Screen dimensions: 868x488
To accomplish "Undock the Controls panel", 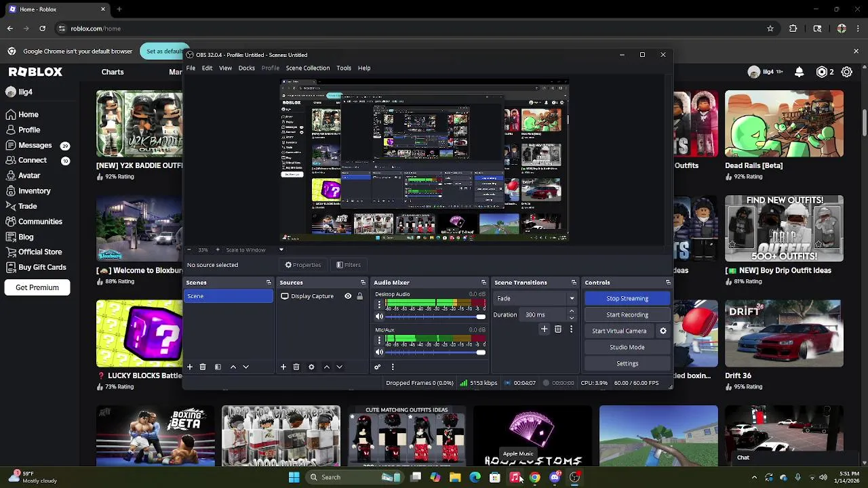I will [x=668, y=283].
